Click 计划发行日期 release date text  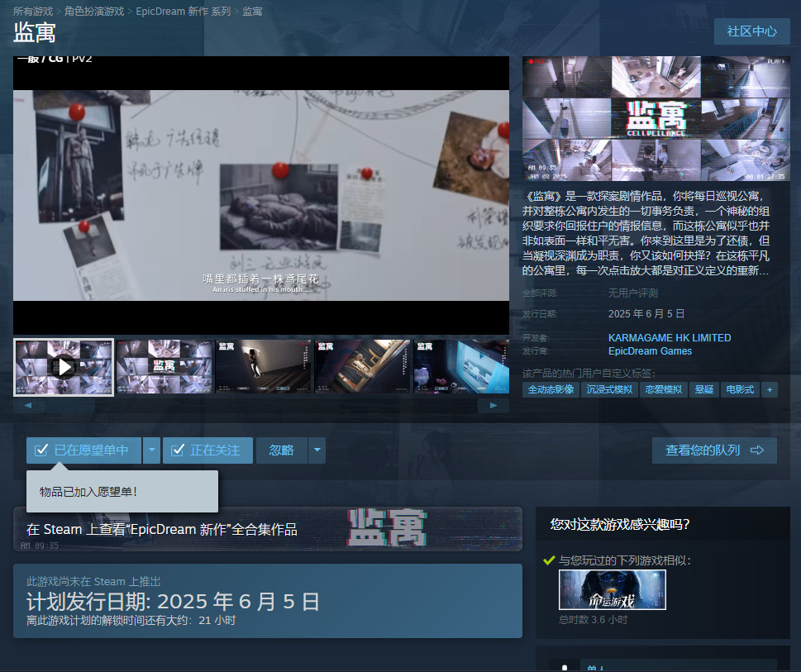(173, 602)
